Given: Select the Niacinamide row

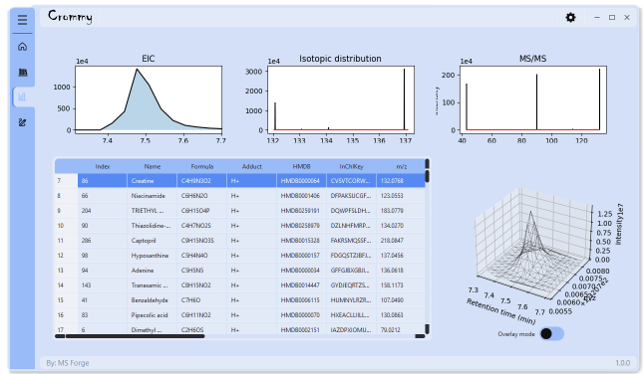Looking at the screenshot, I should [x=240, y=196].
